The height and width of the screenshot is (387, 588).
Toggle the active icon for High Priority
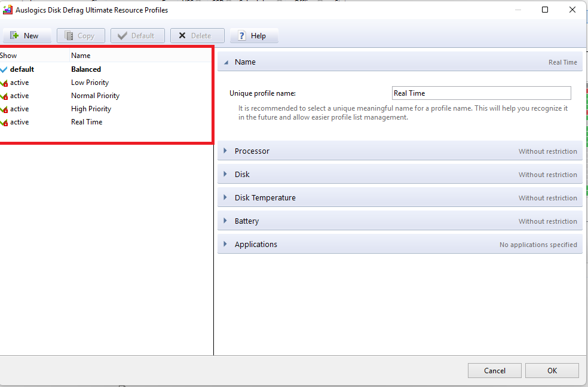pos(4,109)
